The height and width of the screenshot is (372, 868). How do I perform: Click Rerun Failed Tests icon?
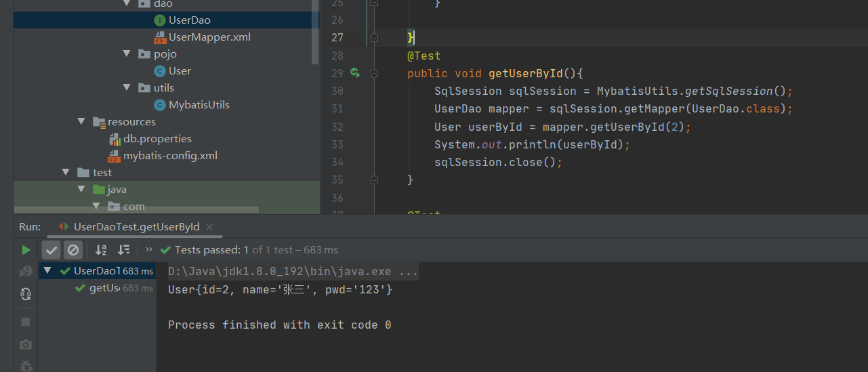26,272
